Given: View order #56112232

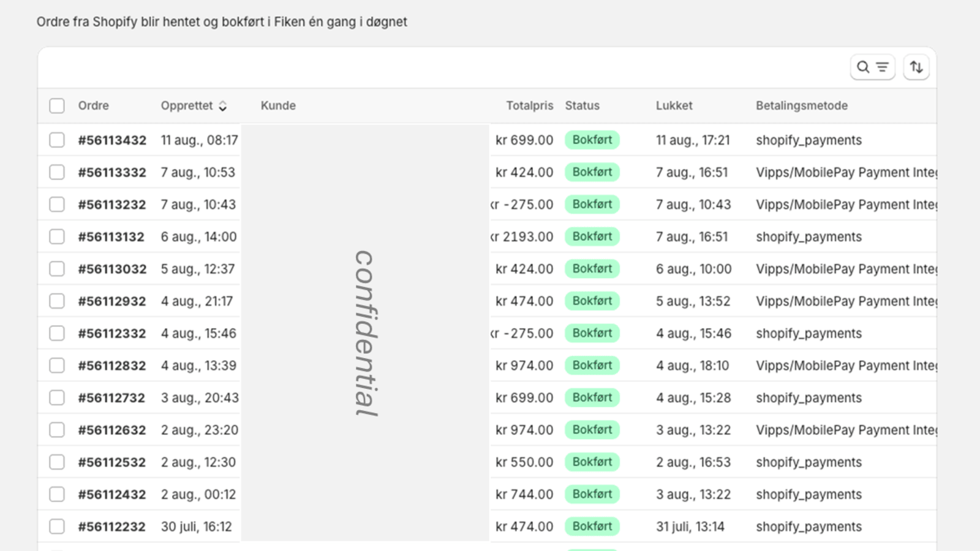Looking at the screenshot, I should tap(112, 527).
